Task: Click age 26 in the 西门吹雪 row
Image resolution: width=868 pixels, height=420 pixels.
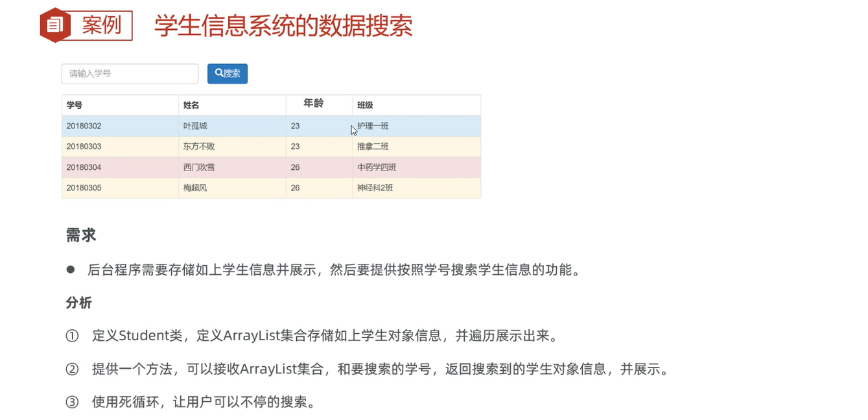Action: click(295, 168)
